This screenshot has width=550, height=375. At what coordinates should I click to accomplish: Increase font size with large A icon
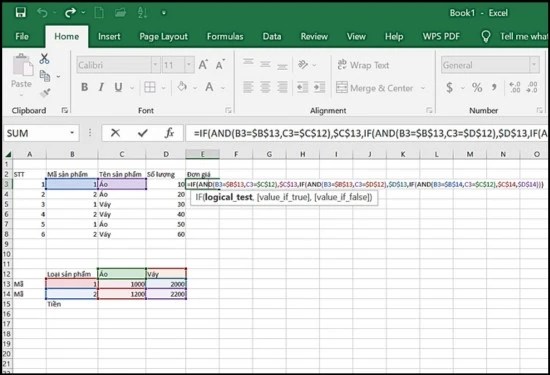tap(203, 65)
